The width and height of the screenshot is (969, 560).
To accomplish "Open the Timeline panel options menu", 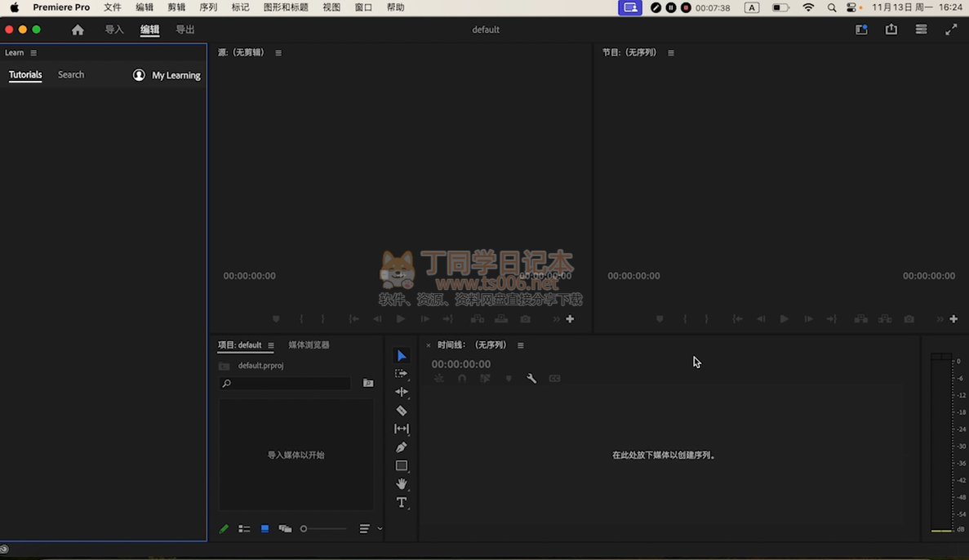I will pyautogui.click(x=521, y=345).
